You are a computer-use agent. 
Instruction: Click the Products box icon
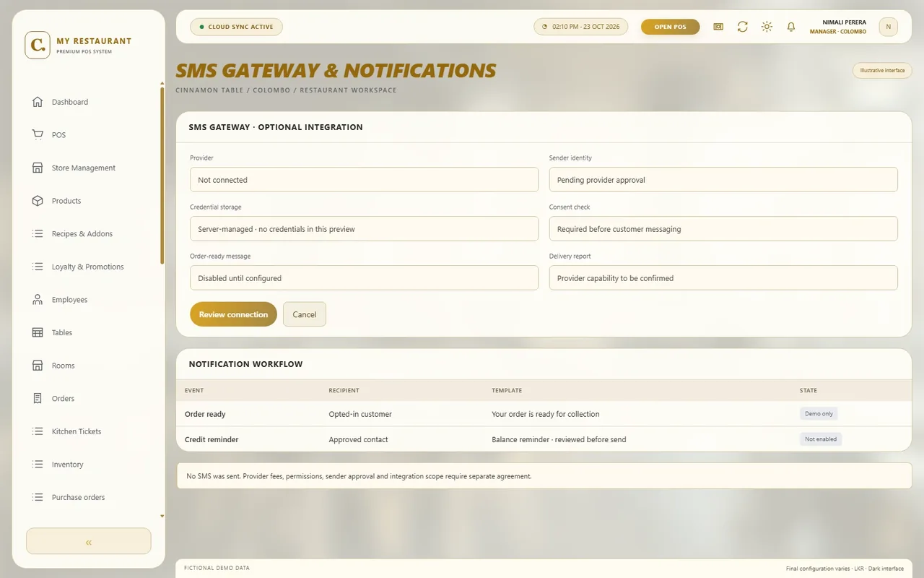pos(38,201)
